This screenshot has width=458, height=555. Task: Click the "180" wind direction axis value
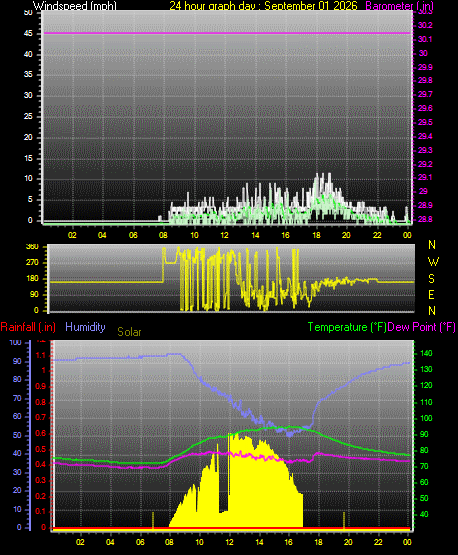(32, 279)
